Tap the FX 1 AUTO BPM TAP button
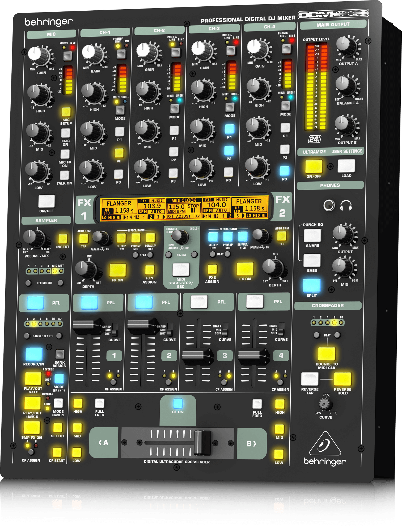402x532 pixels. pos(84,238)
